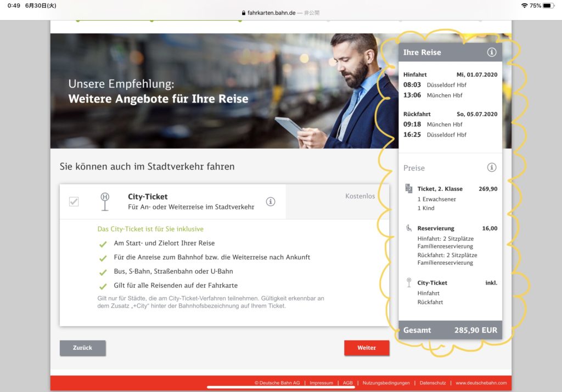Show City-Ticket information icon
562x392 pixels.
(271, 202)
